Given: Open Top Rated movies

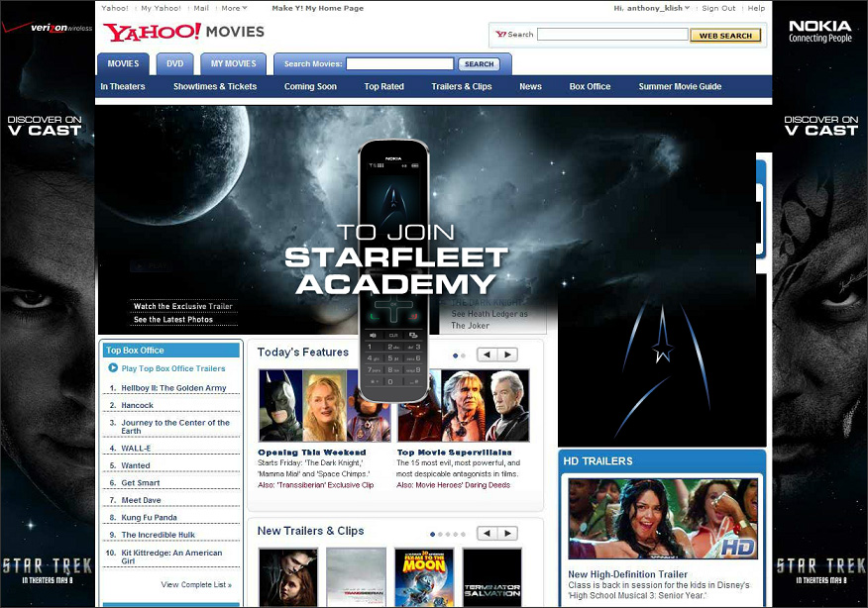Looking at the screenshot, I should tap(383, 87).
